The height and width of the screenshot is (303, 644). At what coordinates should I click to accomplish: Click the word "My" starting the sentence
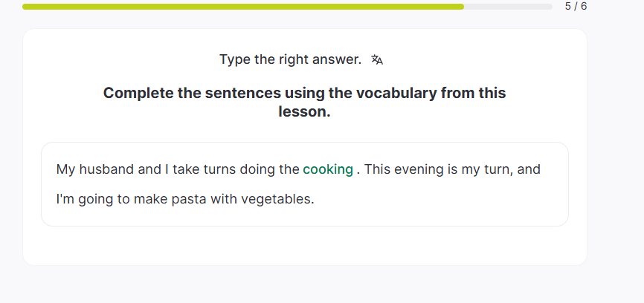[65, 169]
